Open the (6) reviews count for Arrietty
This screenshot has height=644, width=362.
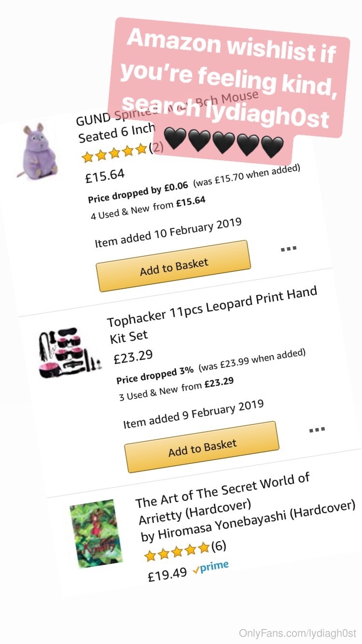point(218,546)
